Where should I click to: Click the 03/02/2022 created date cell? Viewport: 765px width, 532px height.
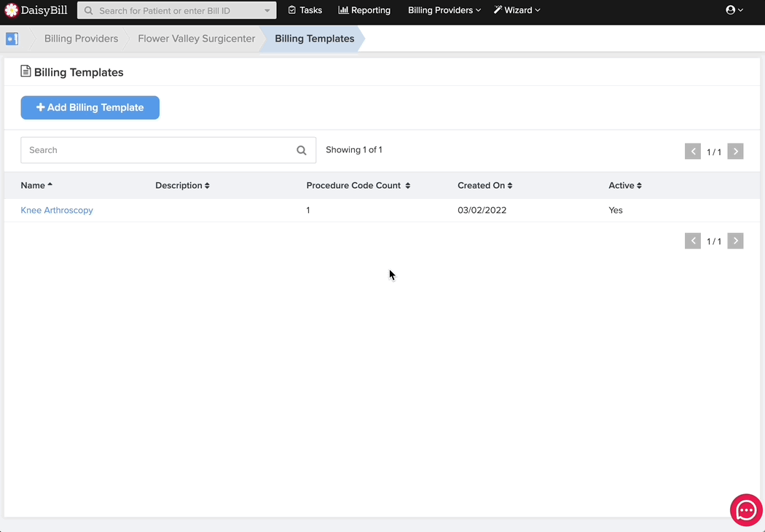[482, 211]
